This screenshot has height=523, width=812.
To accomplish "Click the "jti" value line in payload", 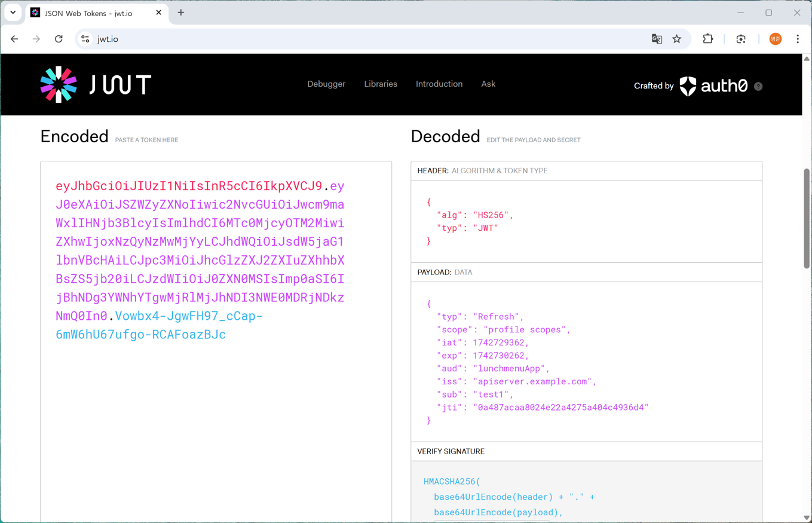I will (543, 408).
